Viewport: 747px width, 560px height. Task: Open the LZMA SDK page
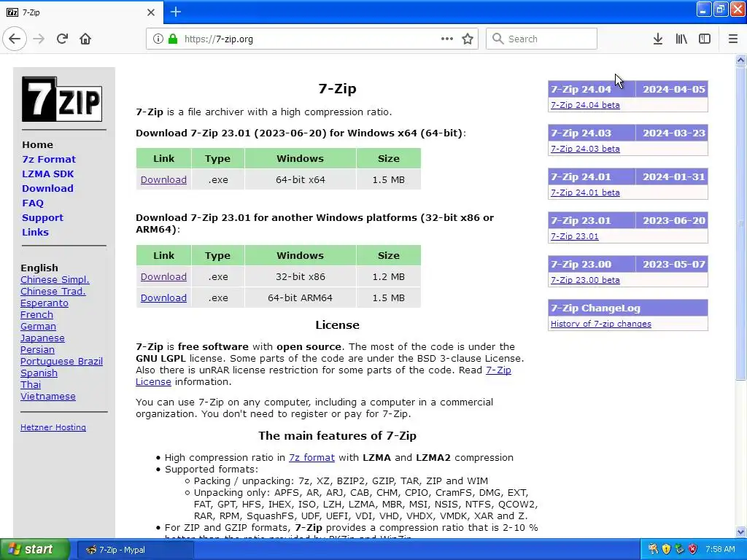[47, 174]
